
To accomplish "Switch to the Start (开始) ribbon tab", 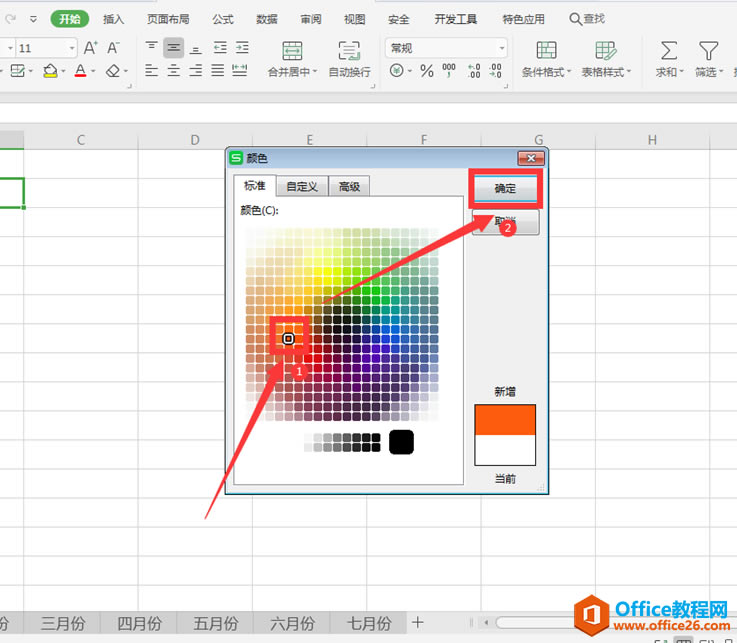I will pyautogui.click(x=70, y=19).
